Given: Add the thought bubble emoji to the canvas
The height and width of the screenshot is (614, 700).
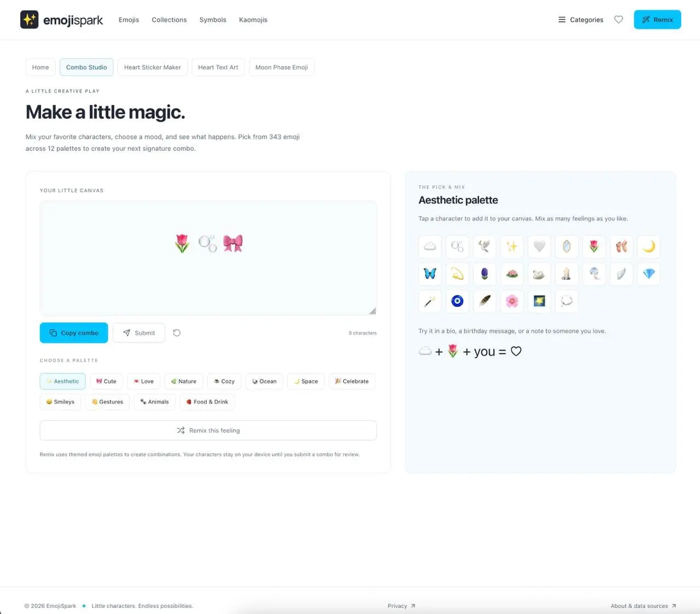Looking at the screenshot, I should click(567, 301).
